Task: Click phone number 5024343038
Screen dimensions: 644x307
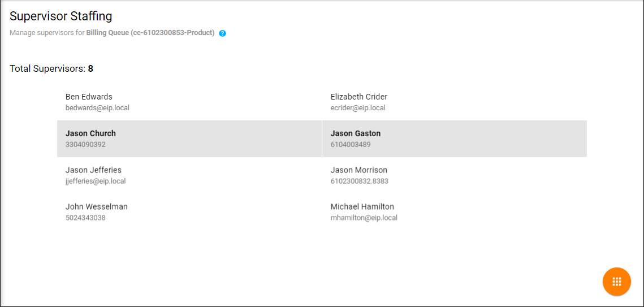Action: [85, 218]
